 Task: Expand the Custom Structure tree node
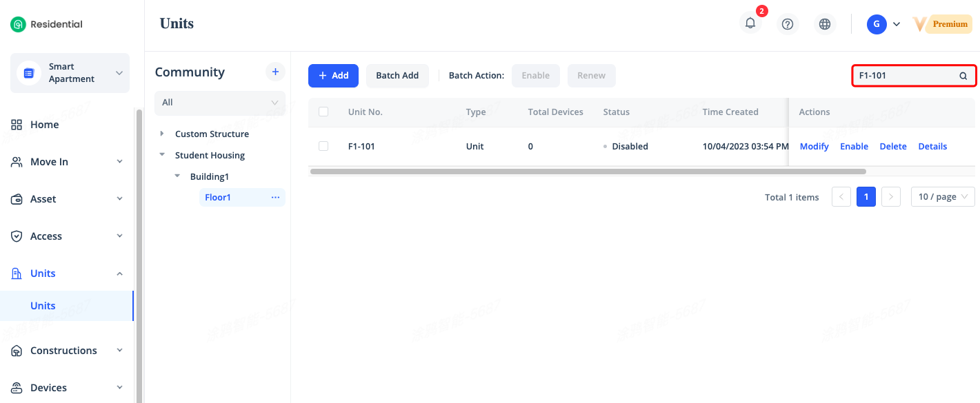click(162, 134)
